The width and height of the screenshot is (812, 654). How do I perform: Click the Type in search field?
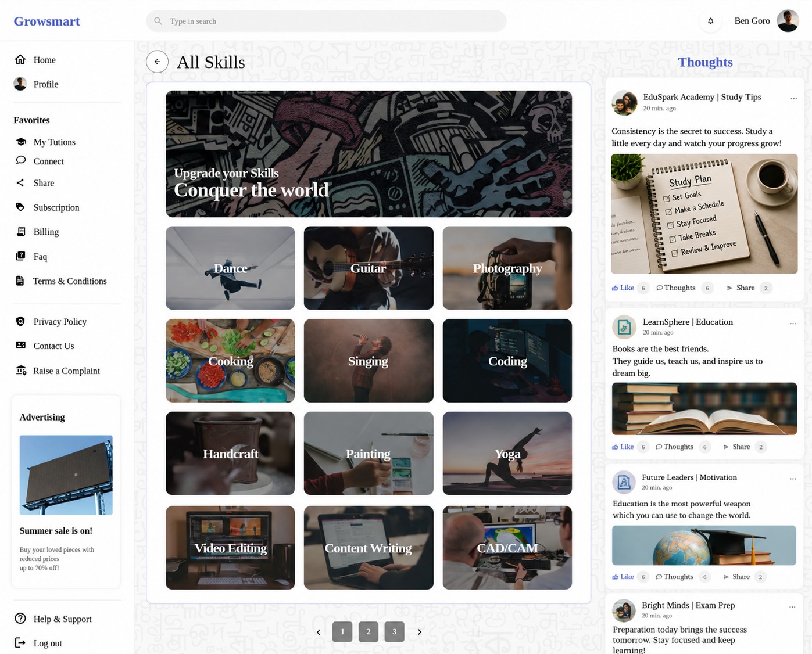point(326,21)
